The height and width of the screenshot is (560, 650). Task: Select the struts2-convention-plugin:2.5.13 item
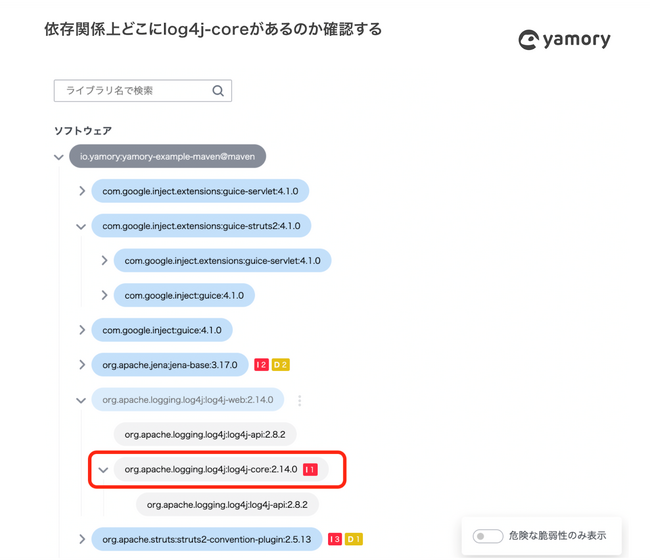207,539
